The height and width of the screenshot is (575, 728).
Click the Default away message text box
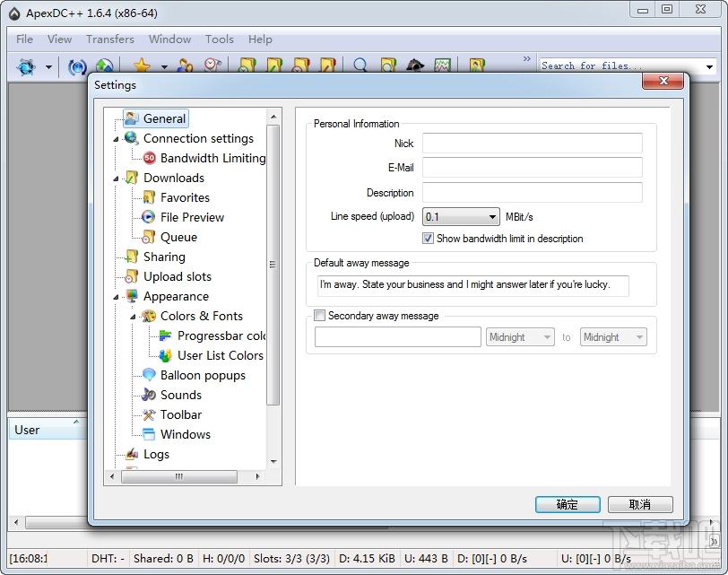[473, 285]
